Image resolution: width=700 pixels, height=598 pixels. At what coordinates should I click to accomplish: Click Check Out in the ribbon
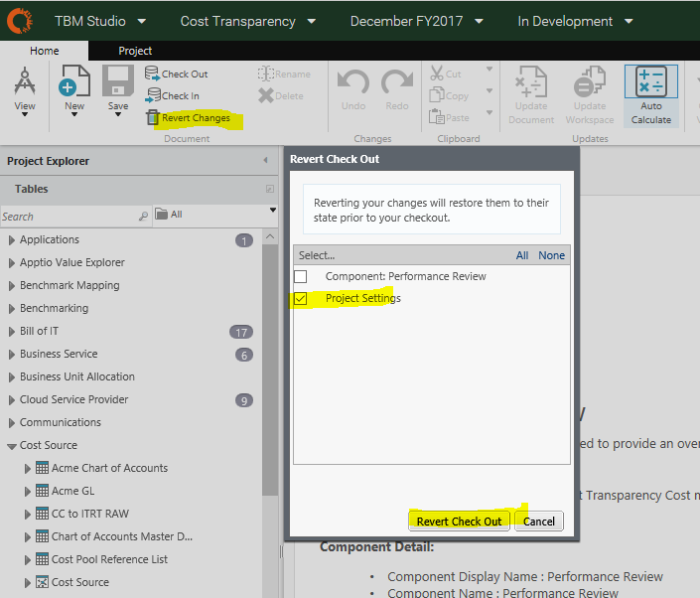coord(177,74)
